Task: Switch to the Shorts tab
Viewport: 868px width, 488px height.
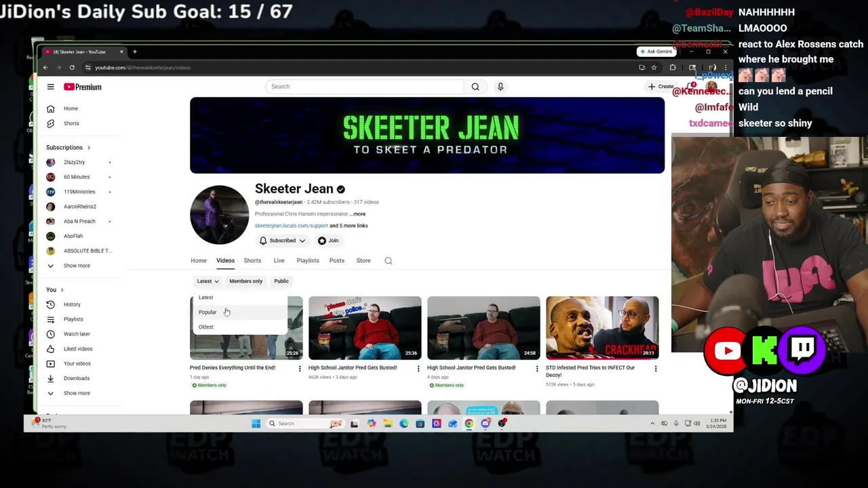Action: 252,260
